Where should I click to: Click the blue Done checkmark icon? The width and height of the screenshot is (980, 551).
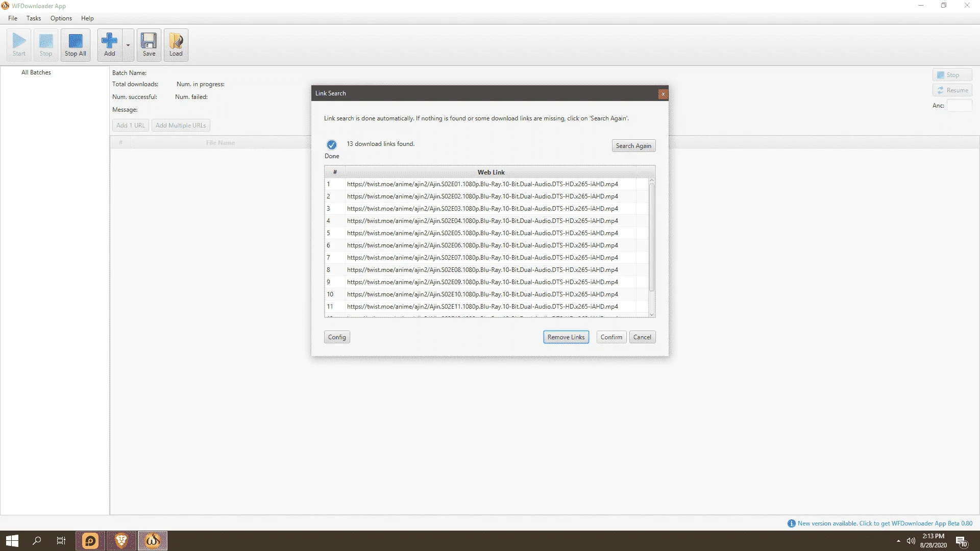(332, 144)
